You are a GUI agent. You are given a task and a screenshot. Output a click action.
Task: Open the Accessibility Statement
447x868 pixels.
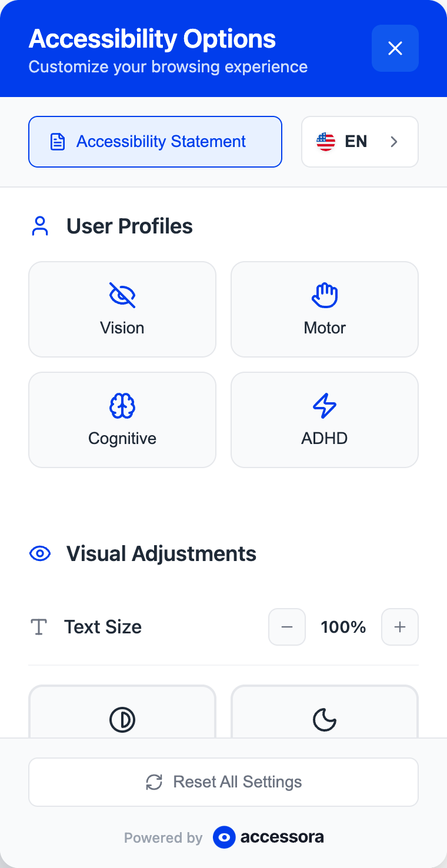tap(155, 142)
